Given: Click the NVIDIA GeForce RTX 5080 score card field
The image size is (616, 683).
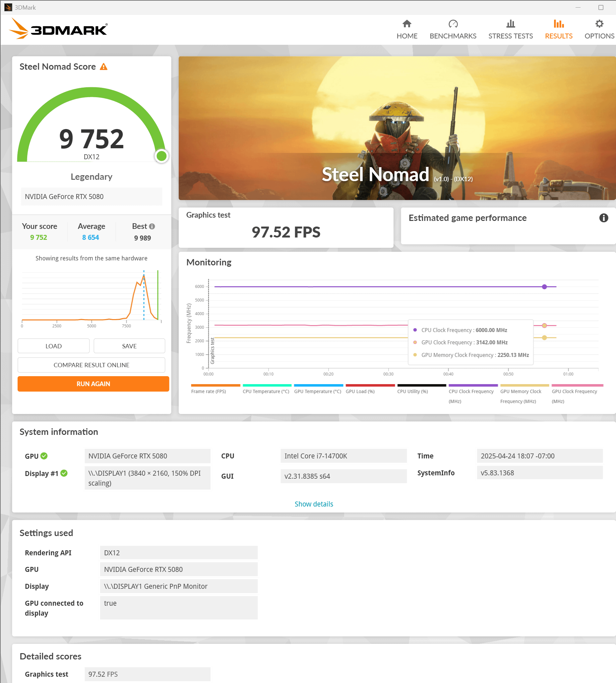Looking at the screenshot, I should [x=92, y=197].
